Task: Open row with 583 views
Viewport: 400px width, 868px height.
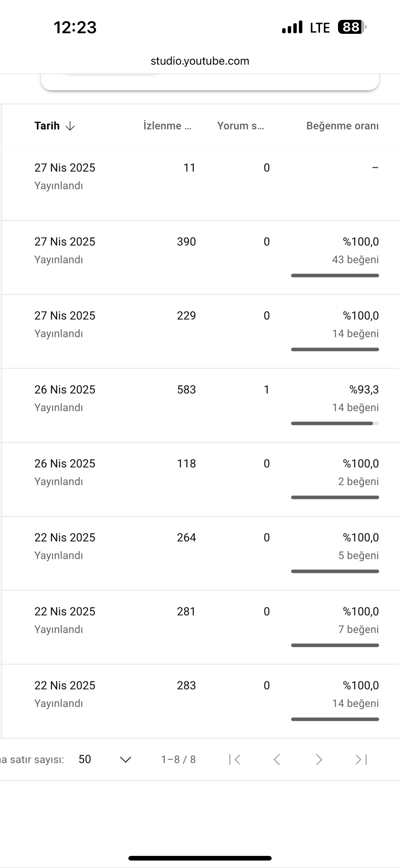Action: [x=200, y=405]
